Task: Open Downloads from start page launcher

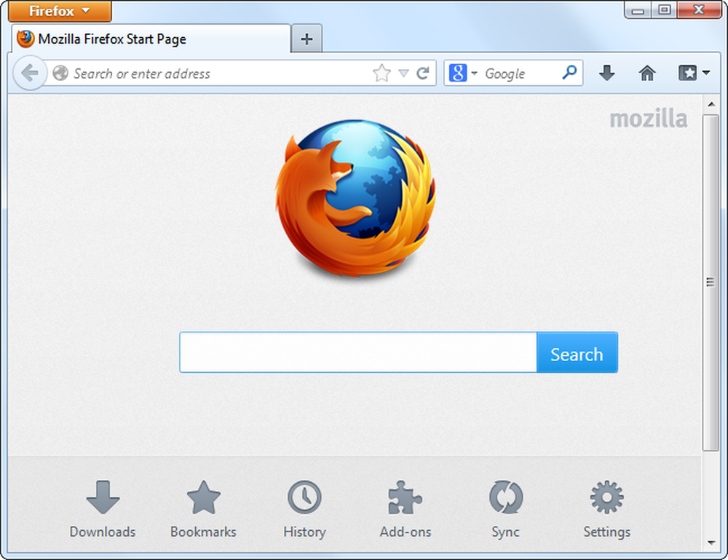Action: [103, 510]
